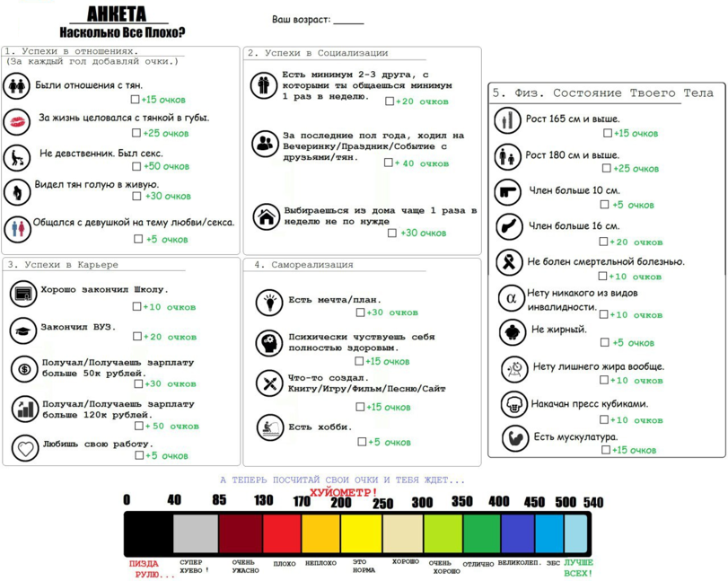Click the '5. Физ. Состояние Твоего Тела' heading
This screenshot has width=728, height=581.
pyautogui.click(x=602, y=92)
